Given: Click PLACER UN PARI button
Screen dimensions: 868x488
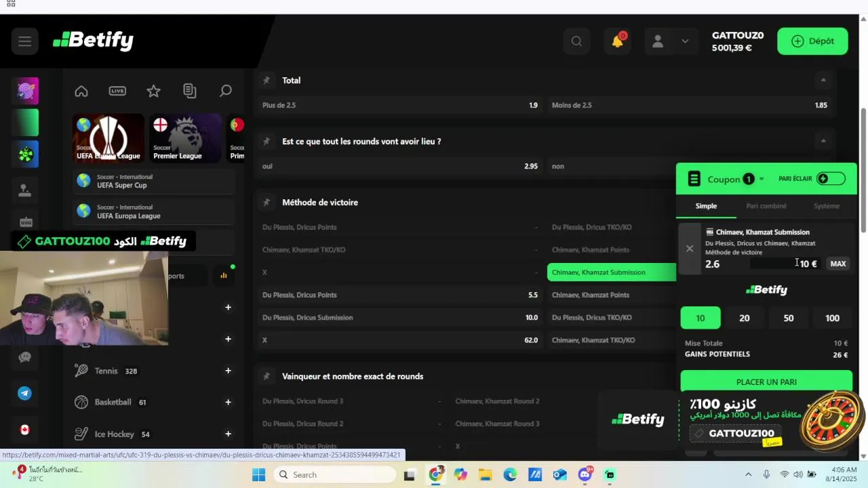Looking at the screenshot, I should (766, 382).
